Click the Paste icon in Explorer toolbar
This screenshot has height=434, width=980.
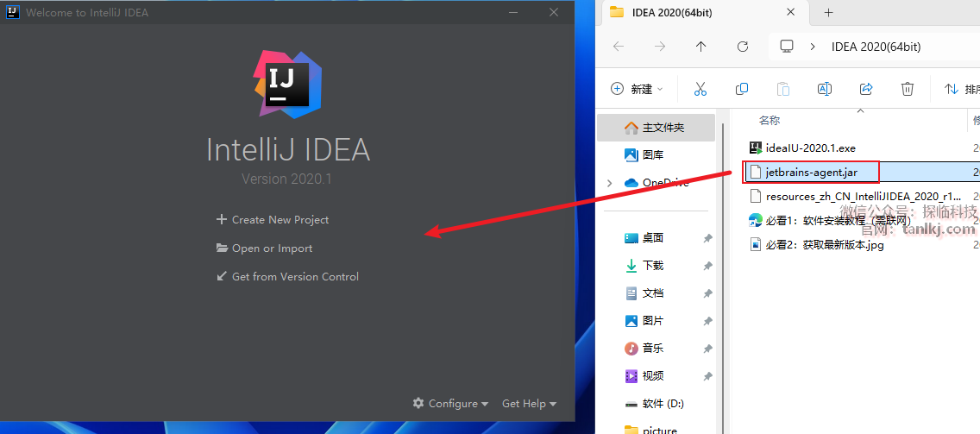tap(783, 89)
